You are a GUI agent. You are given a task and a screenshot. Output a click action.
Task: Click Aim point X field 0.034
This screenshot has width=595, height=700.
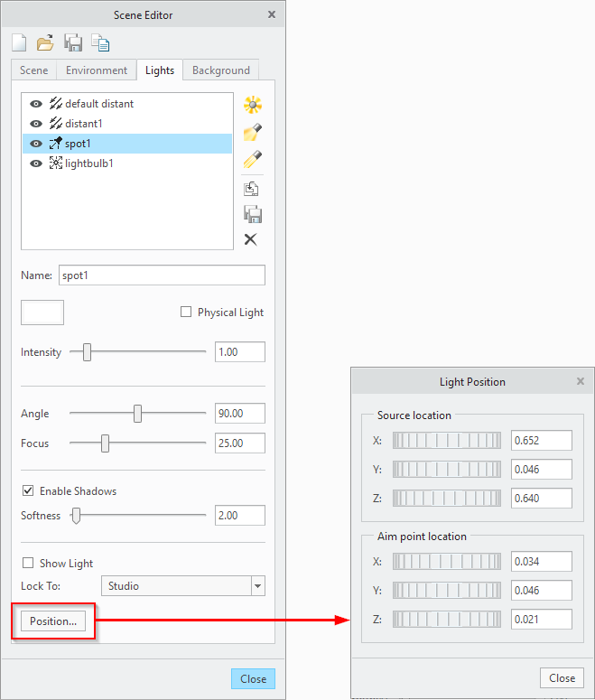click(x=542, y=562)
